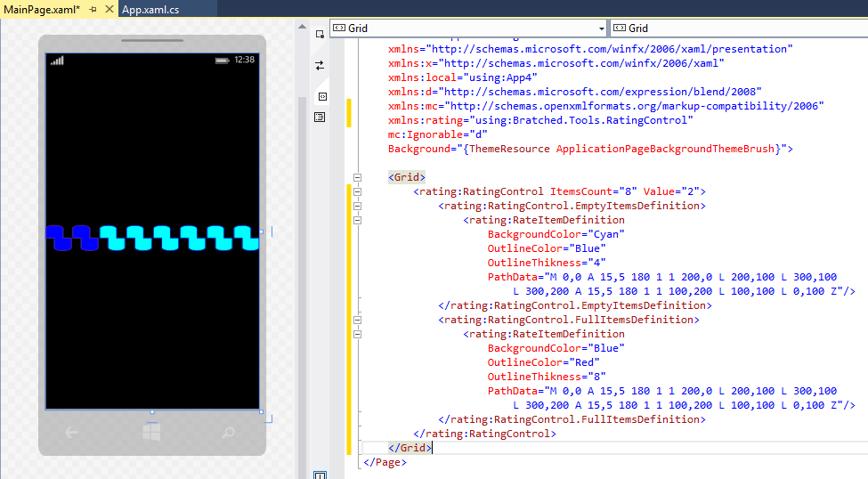Select the seventh rating item shape
The width and height of the screenshot is (868, 479).
pyautogui.click(x=220, y=238)
